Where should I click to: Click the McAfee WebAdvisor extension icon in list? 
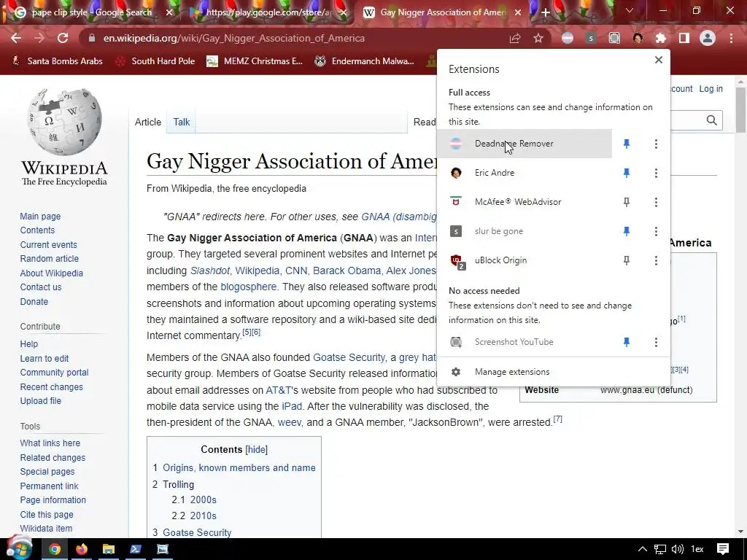click(456, 202)
